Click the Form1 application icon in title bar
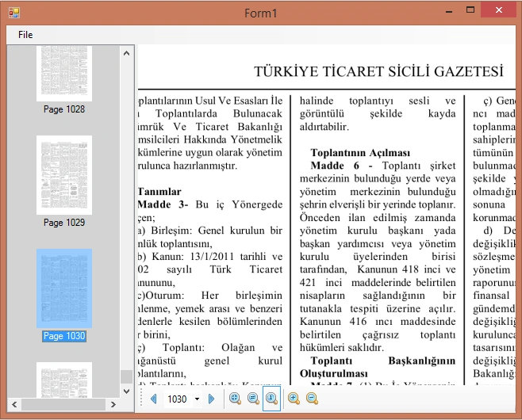This screenshot has width=522, height=420. (14, 13)
